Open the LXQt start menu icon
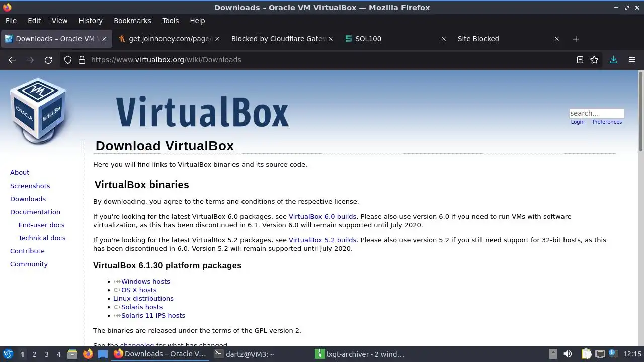Image resolution: width=644 pixels, height=362 pixels. pyautogui.click(x=8, y=354)
